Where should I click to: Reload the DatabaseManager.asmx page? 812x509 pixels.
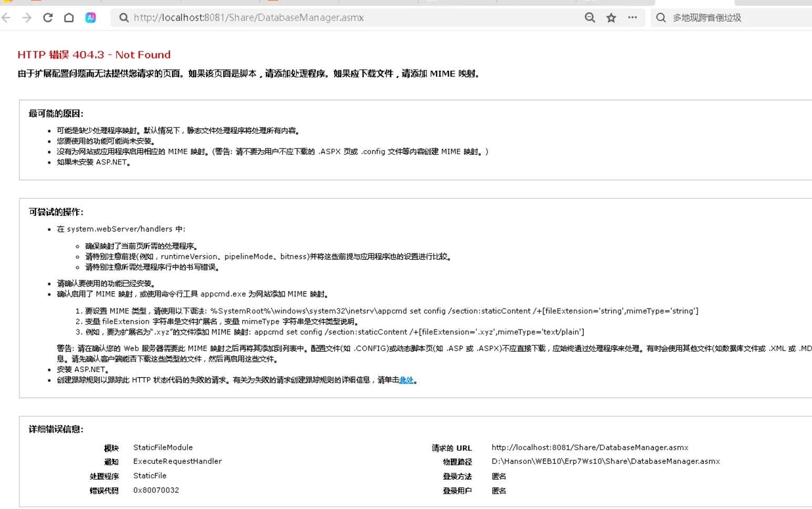click(48, 18)
